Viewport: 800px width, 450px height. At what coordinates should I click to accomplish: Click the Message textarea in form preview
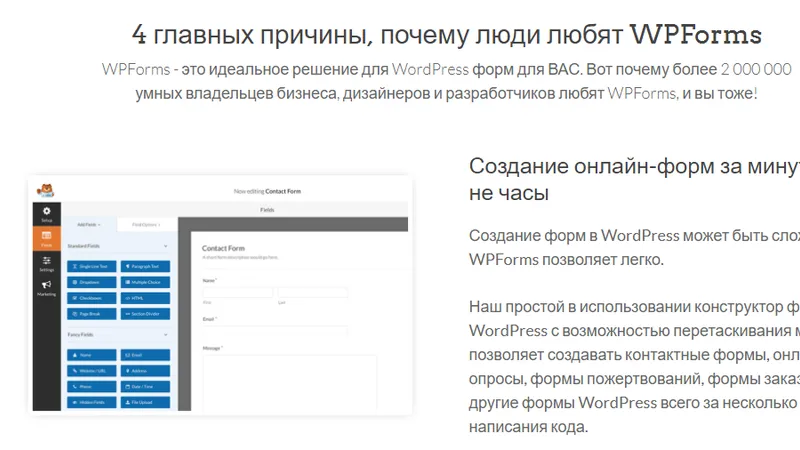click(x=290, y=382)
